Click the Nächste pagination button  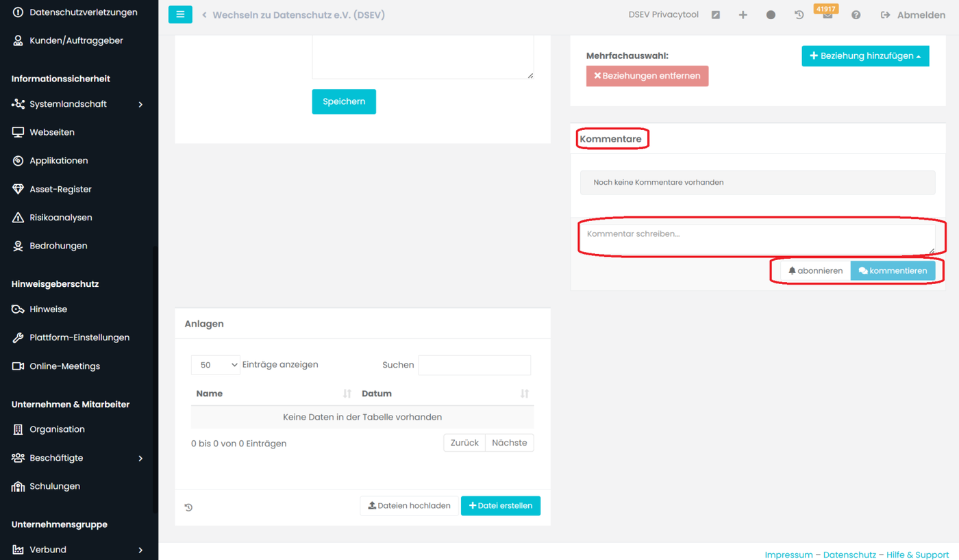click(510, 443)
